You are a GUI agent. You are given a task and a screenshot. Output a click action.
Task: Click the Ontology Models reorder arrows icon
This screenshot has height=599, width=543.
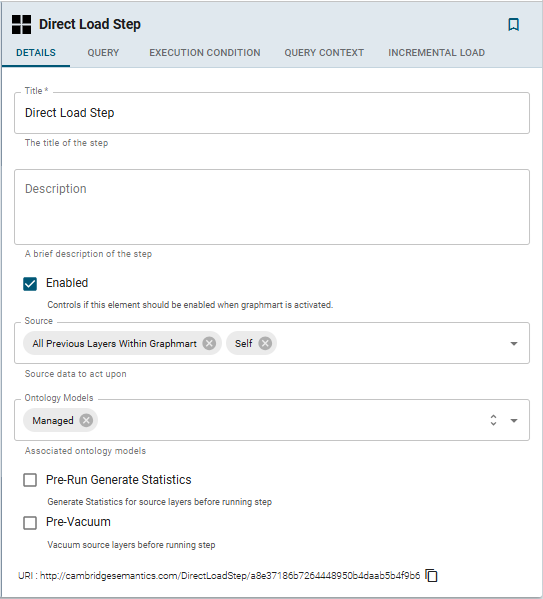tap(493, 420)
